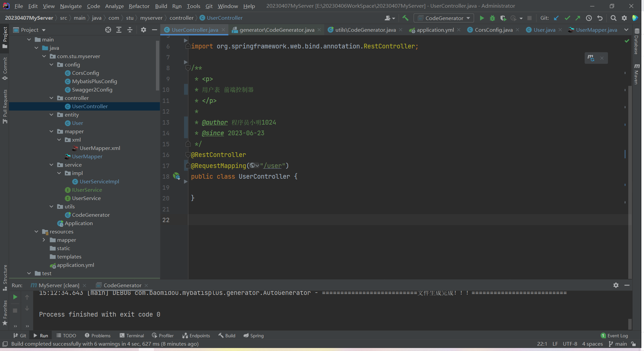Screen dimensions: 644x351
Task: Click the Collapse All icon in Project panel
Action: 130,30
